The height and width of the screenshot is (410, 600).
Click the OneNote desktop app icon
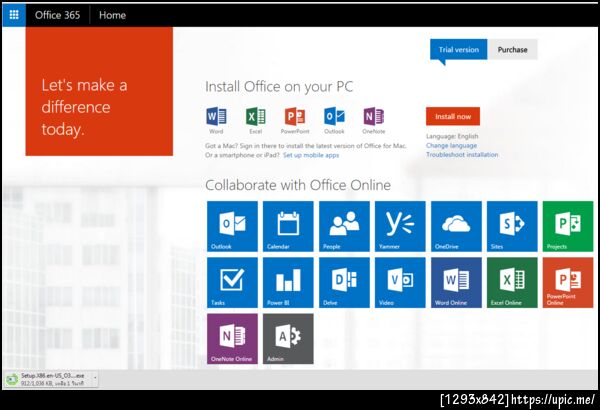tap(373, 116)
